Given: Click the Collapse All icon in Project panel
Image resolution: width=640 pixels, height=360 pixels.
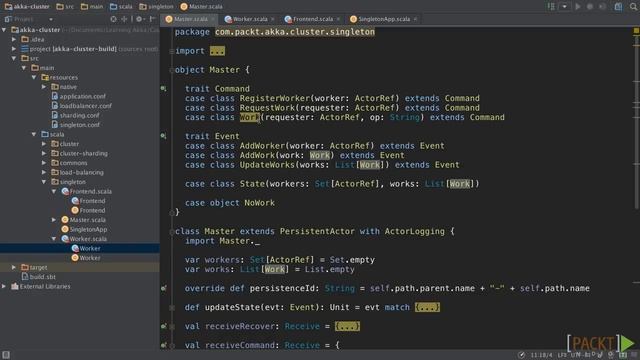Looking at the screenshot, I should point(124,19).
